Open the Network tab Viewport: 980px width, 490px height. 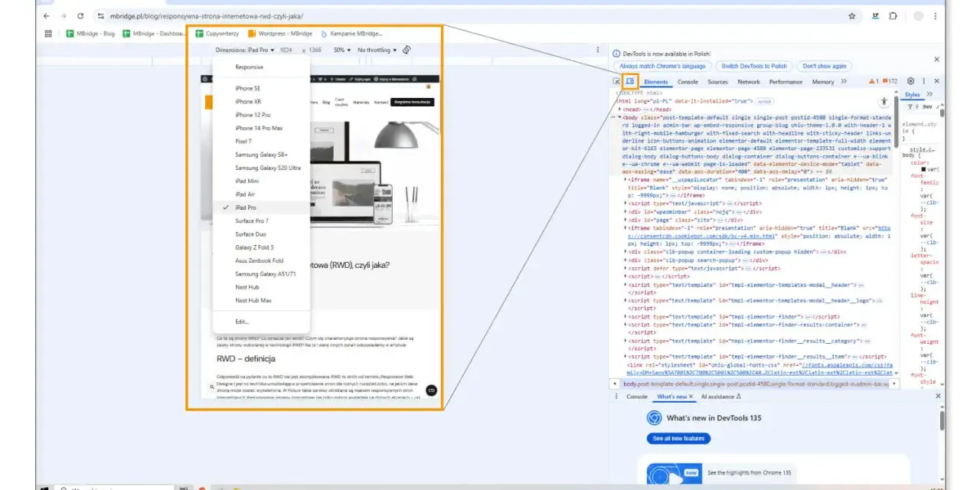pos(749,81)
